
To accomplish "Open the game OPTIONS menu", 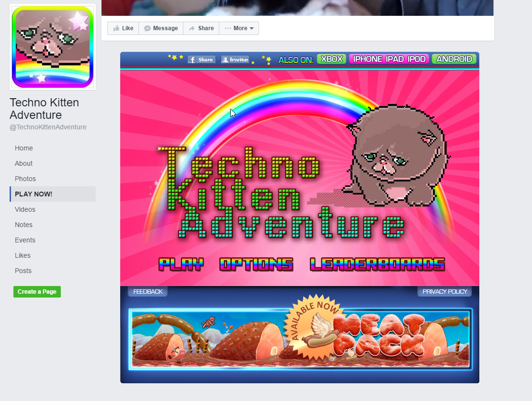I will [x=256, y=264].
